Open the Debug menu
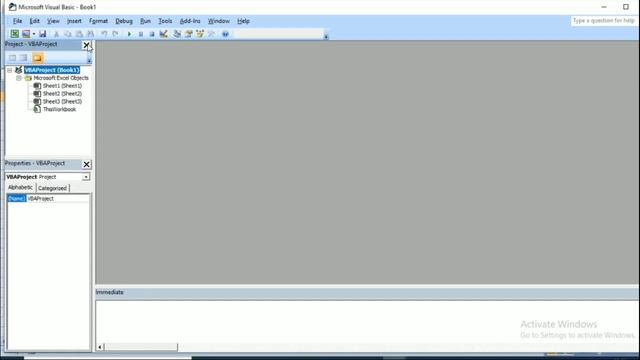The image size is (640, 360). (x=124, y=21)
